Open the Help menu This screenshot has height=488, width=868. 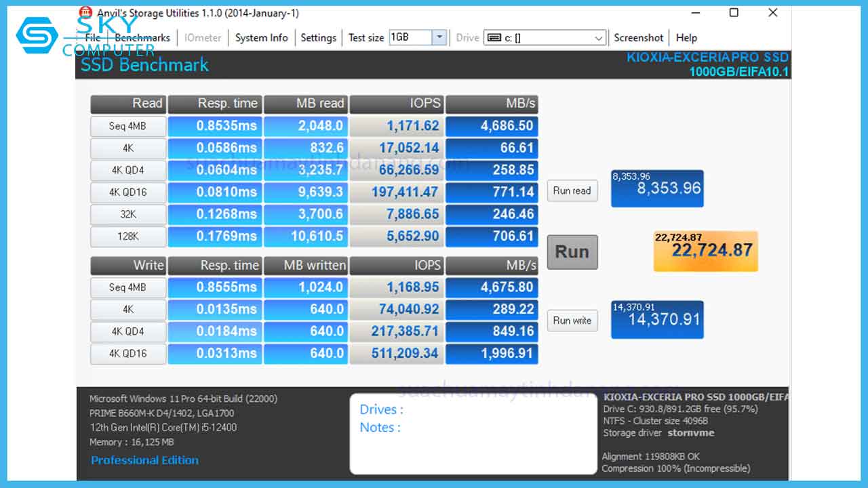click(x=686, y=38)
